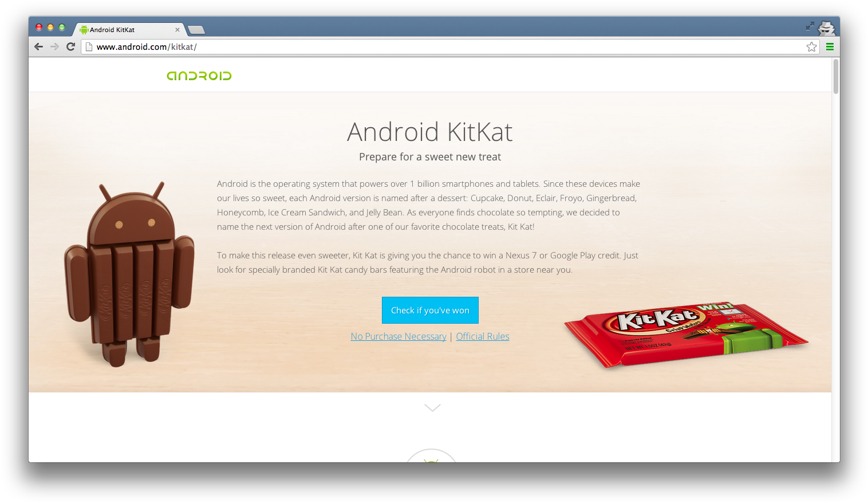Close the Android KitKat tab
The width and height of the screenshot is (868, 503).
click(177, 30)
